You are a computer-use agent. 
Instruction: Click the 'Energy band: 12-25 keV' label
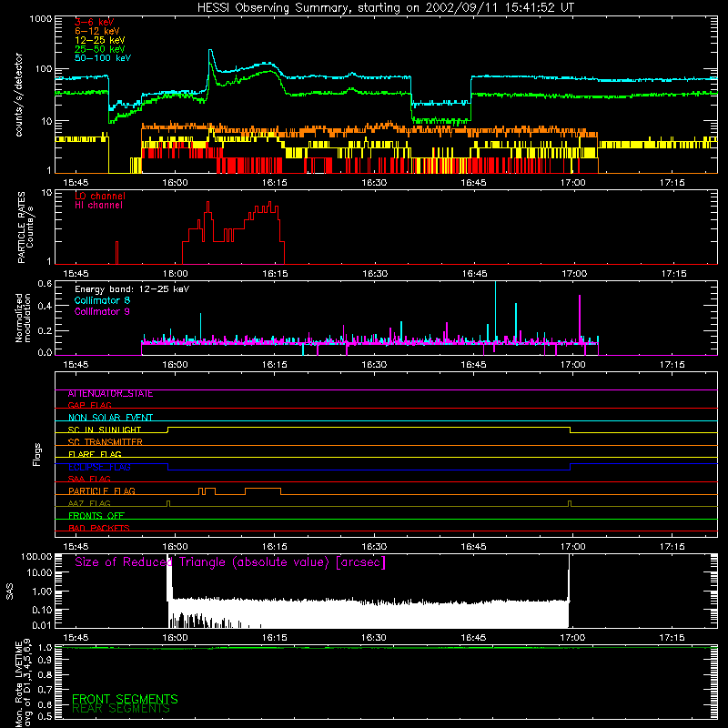coord(132,289)
